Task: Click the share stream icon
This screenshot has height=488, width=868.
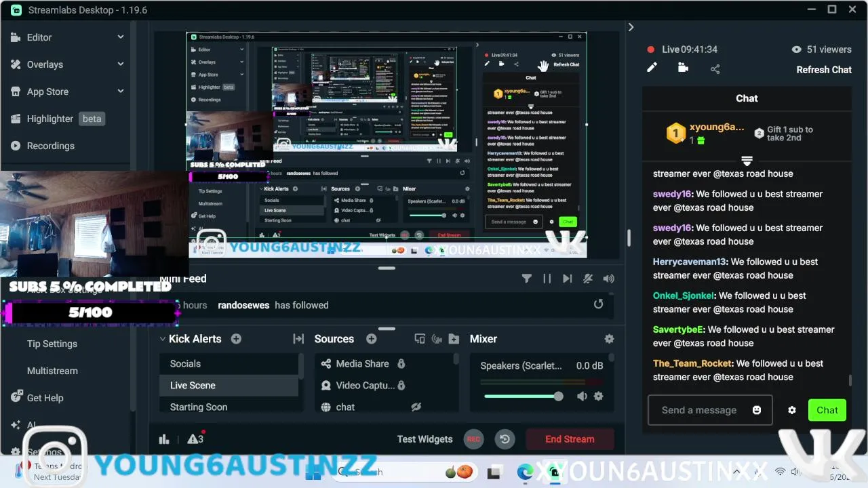Action: (715, 68)
